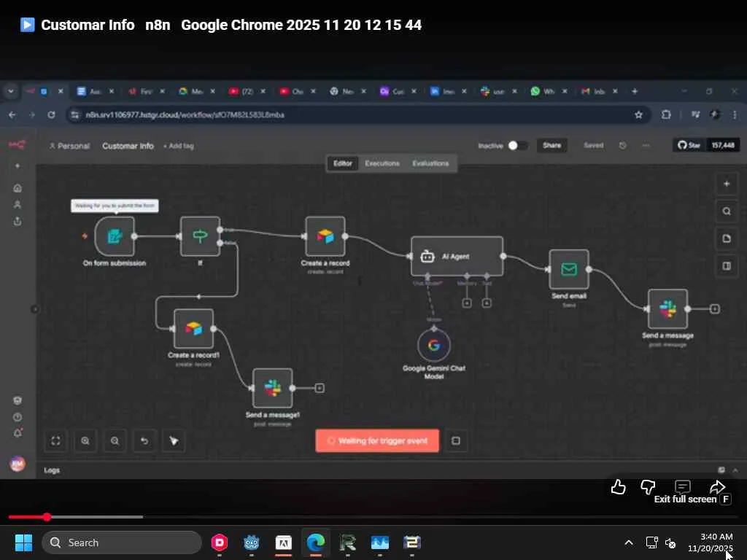Share the video with arrow icon
The width and height of the screenshot is (747, 560).
pos(718,486)
